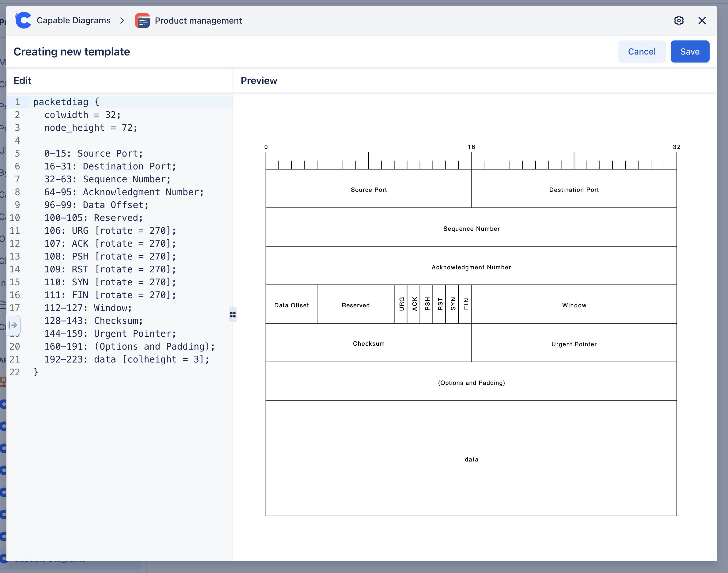Screen dimensions: 728x573
Task: Click the panel divider drag handle icon
Action: pos(233,315)
